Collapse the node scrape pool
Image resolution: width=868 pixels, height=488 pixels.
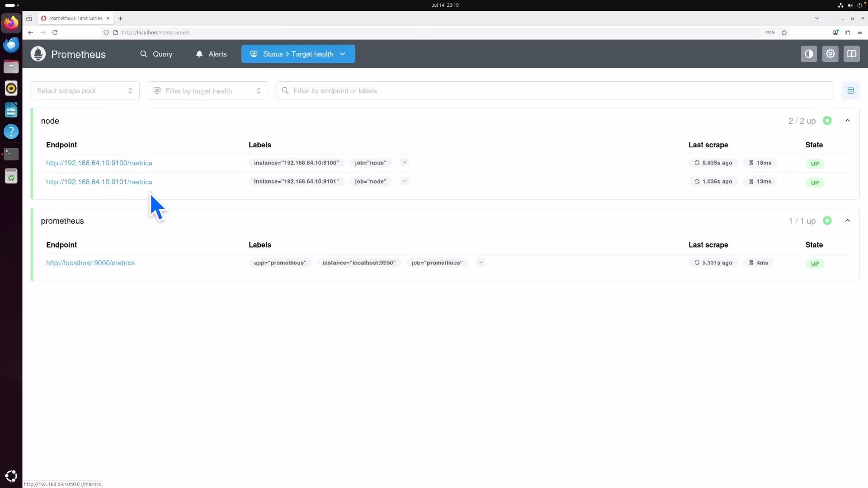click(x=848, y=121)
